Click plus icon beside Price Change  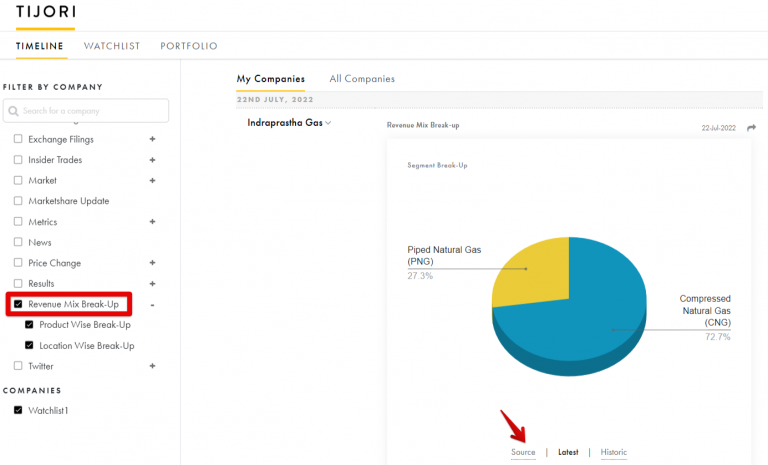pos(152,263)
